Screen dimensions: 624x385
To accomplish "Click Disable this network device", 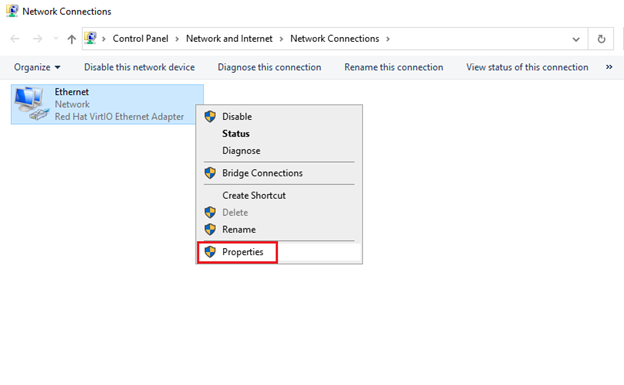I will click(x=139, y=67).
